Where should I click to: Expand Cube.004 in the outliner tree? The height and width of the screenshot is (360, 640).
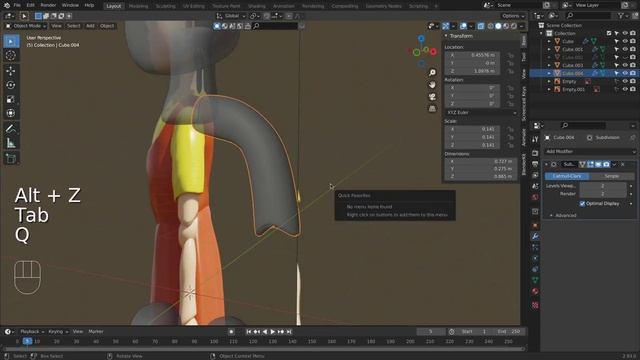coord(549,73)
